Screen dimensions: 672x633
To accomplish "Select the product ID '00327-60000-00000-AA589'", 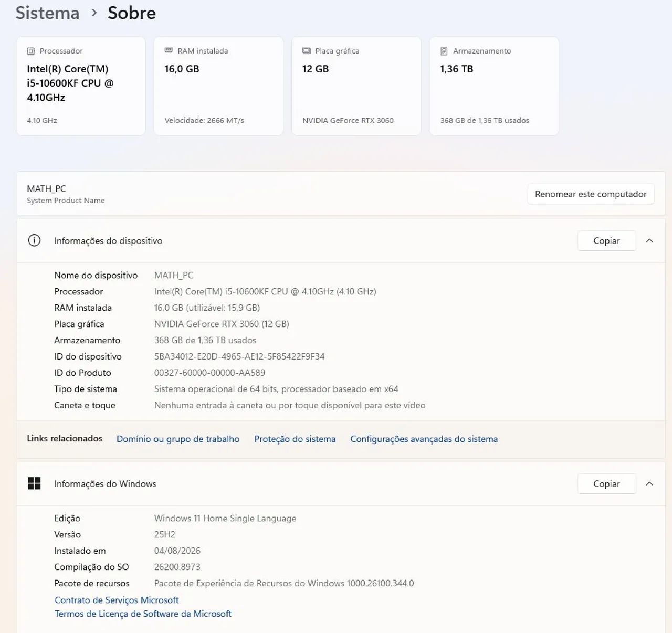I will (x=209, y=373).
